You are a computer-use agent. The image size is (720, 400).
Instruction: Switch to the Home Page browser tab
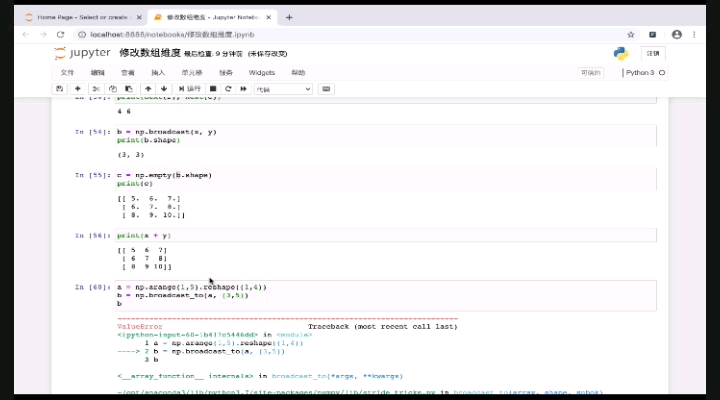[82, 17]
